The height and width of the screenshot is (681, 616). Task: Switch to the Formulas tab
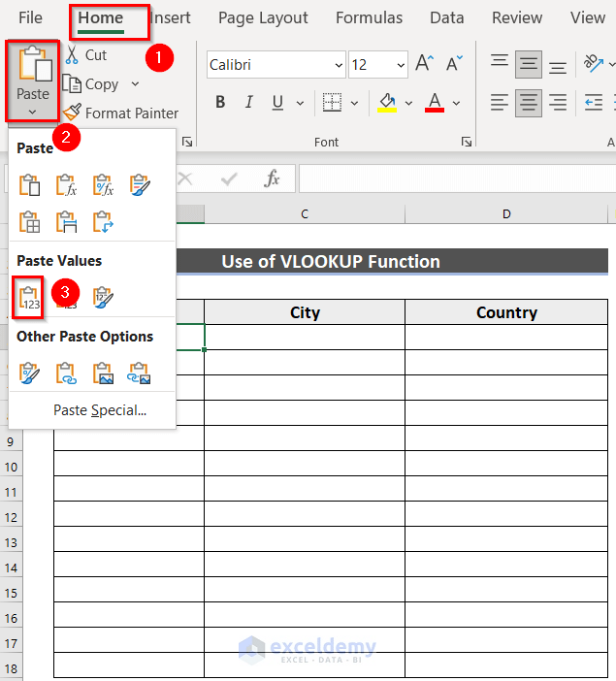tap(369, 17)
